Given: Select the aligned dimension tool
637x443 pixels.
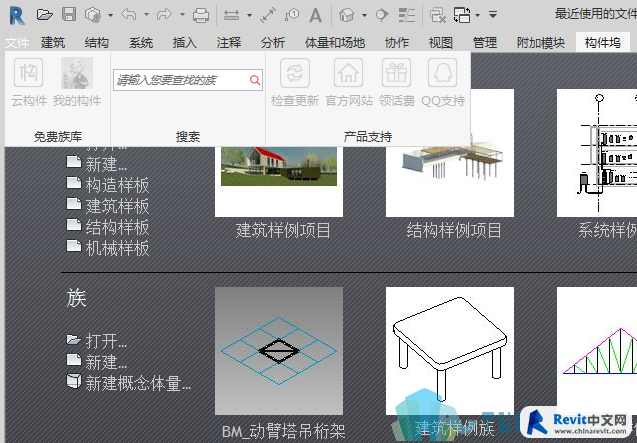Looking at the screenshot, I should (268, 15).
